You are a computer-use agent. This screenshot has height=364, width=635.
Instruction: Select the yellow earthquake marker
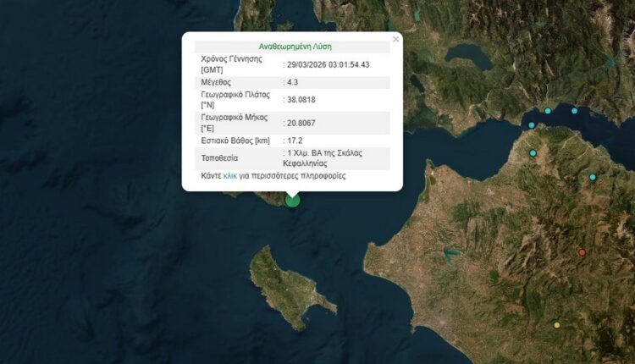[556, 325]
